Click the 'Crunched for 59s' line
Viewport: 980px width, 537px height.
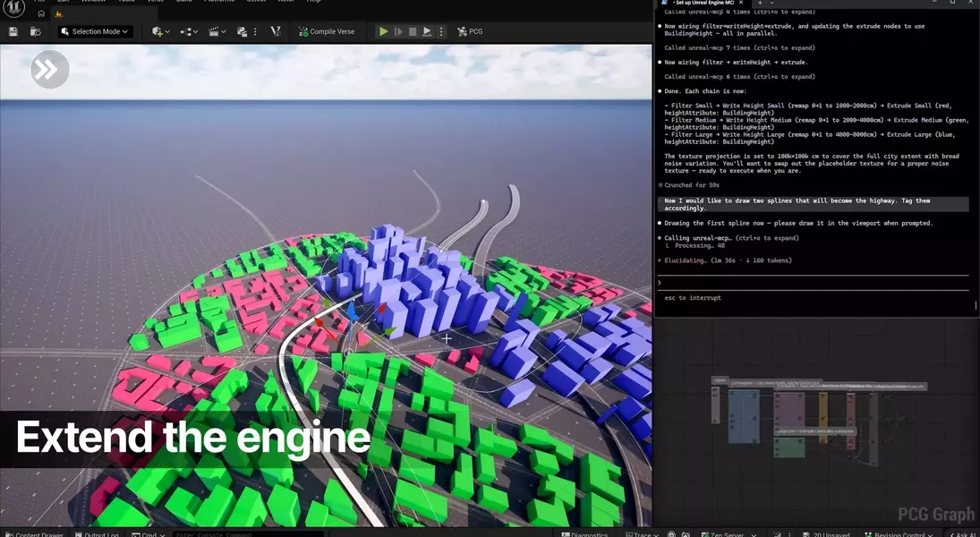tap(689, 185)
